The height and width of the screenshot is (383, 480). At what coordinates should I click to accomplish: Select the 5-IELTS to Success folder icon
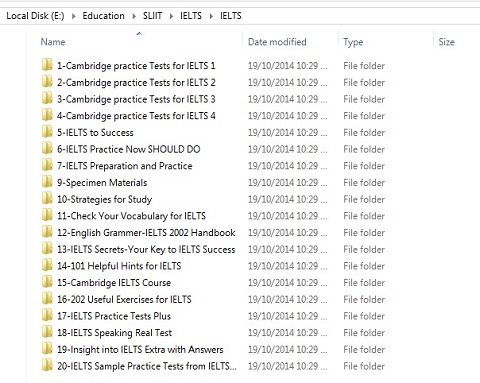[47, 132]
